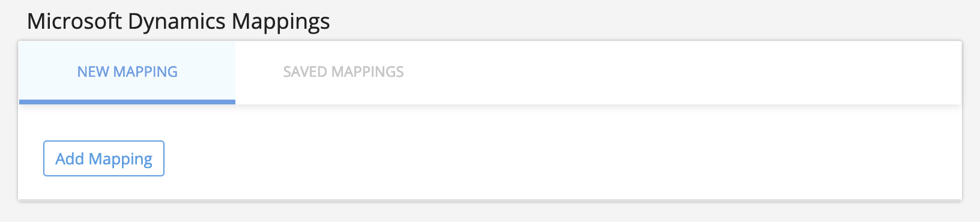Switch to the Saved Mappings tab
This screenshot has height=222, width=980.
pyautogui.click(x=343, y=72)
